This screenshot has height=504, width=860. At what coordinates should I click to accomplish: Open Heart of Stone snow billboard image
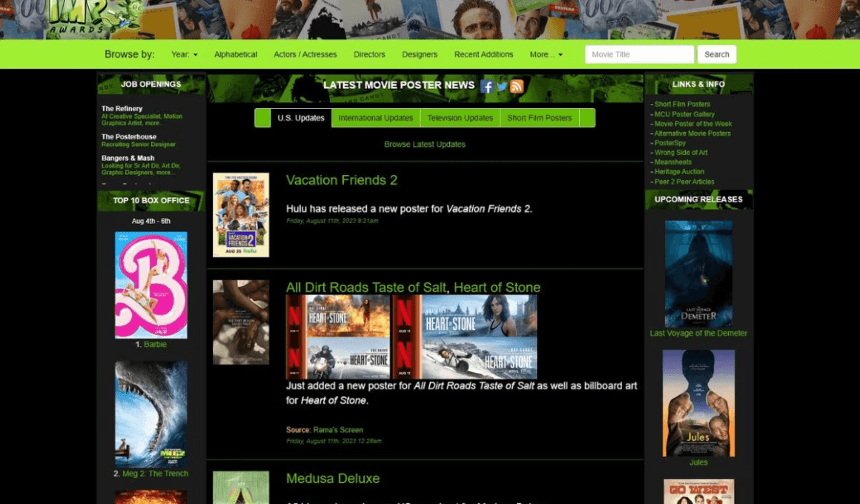coord(465,358)
